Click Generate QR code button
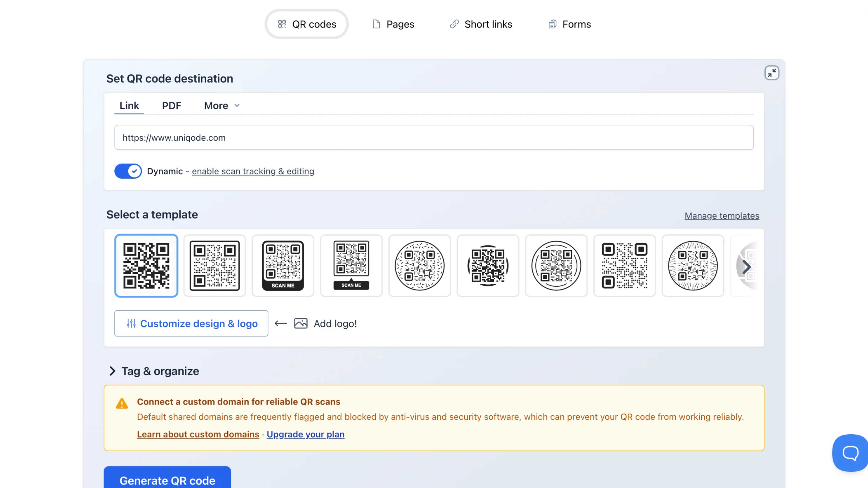The image size is (868, 488). [167, 477]
